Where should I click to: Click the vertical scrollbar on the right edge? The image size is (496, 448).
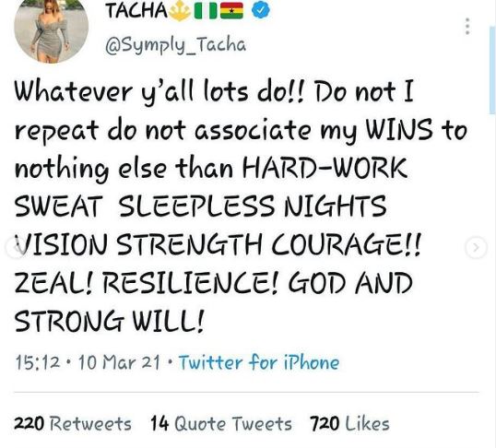click(492, 70)
